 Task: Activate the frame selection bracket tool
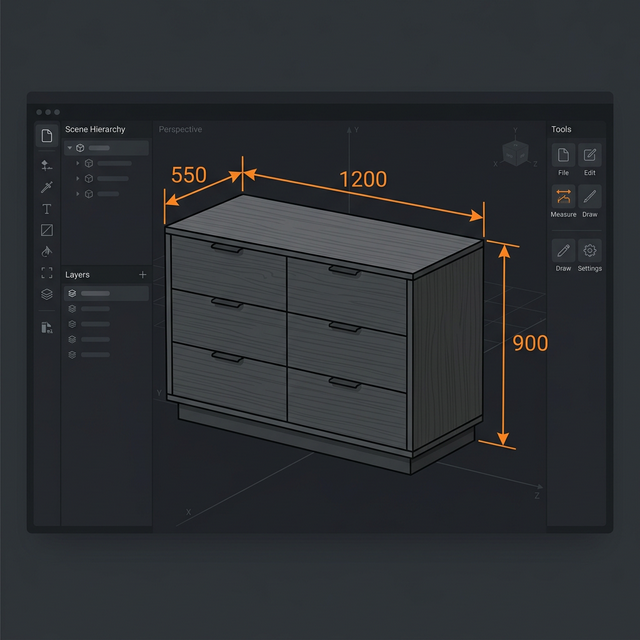pyautogui.click(x=46, y=272)
